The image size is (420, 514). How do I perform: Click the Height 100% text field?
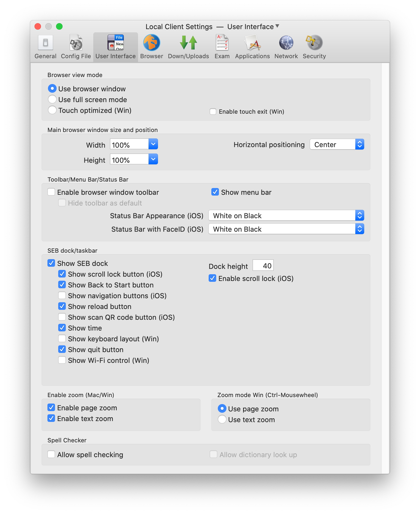tap(129, 159)
